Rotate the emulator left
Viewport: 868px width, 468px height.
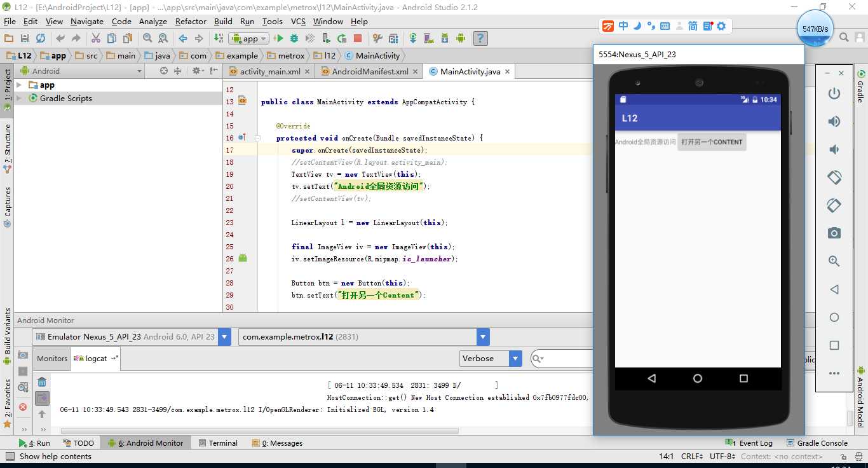click(834, 177)
